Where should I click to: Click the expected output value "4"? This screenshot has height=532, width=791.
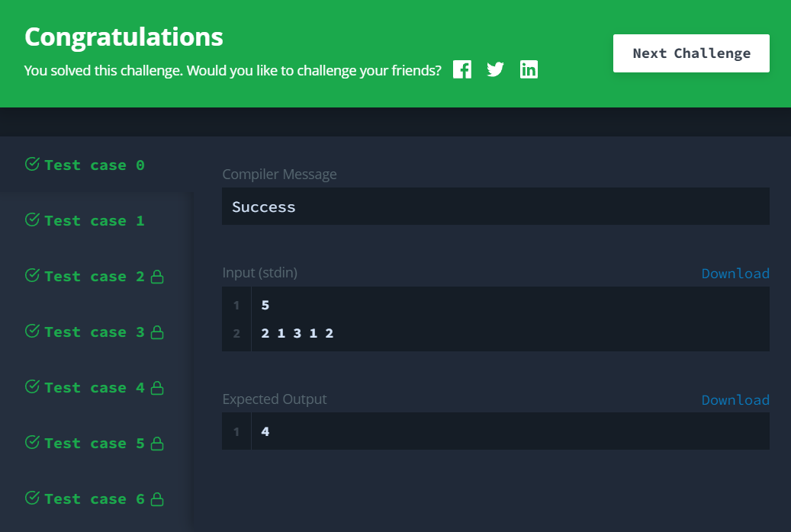[265, 431]
